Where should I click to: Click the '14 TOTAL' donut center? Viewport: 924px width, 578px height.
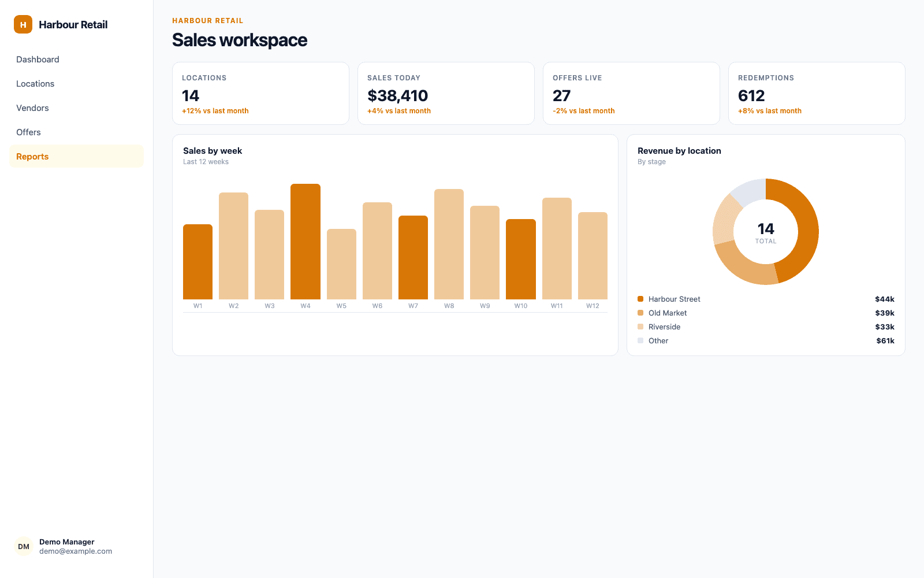766,232
